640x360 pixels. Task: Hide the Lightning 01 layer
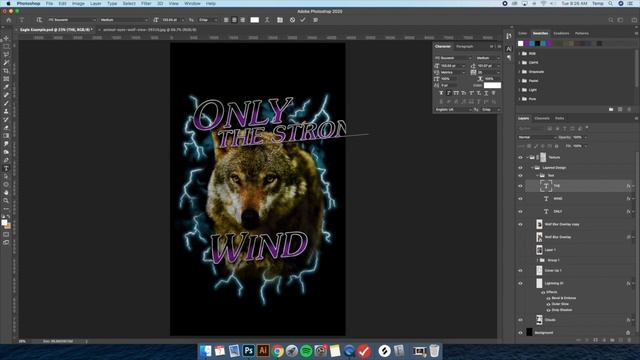[520, 283]
